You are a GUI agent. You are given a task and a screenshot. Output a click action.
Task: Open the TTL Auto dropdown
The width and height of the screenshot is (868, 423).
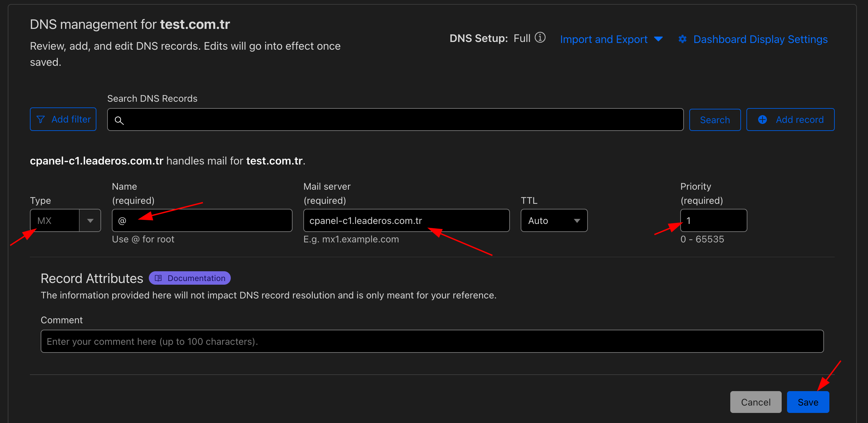(554, 221)
